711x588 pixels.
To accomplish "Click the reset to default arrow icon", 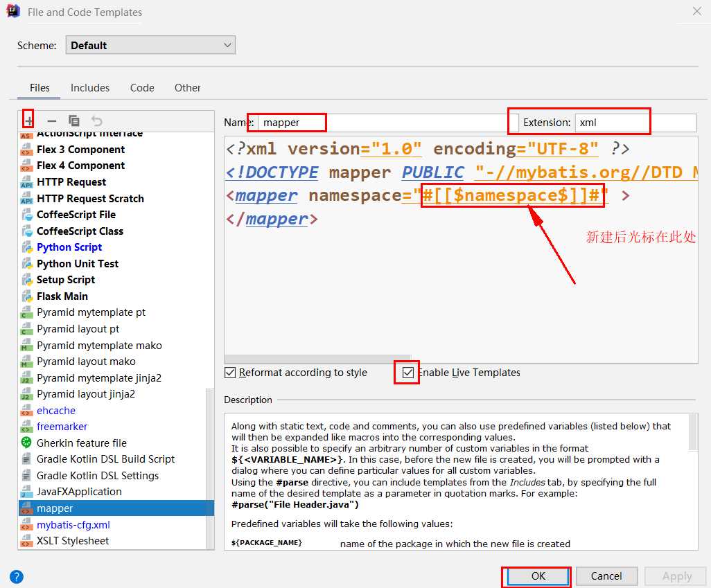I will tap(96, 121).
